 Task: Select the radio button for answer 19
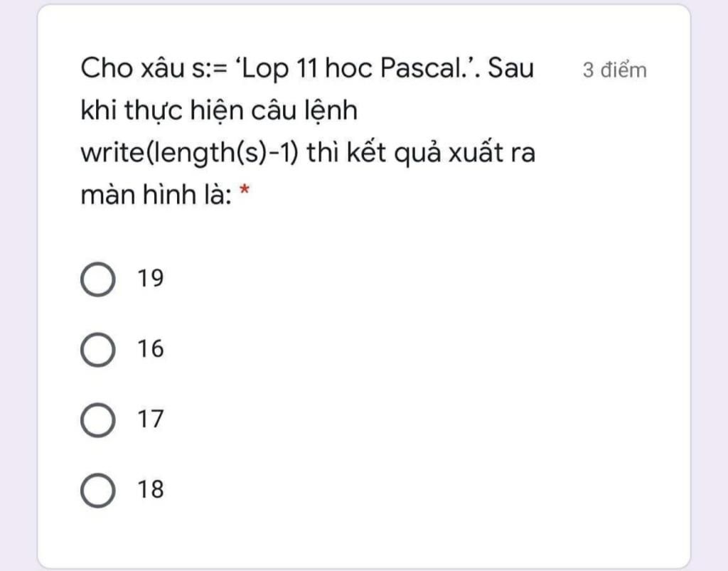coord(97,279)
